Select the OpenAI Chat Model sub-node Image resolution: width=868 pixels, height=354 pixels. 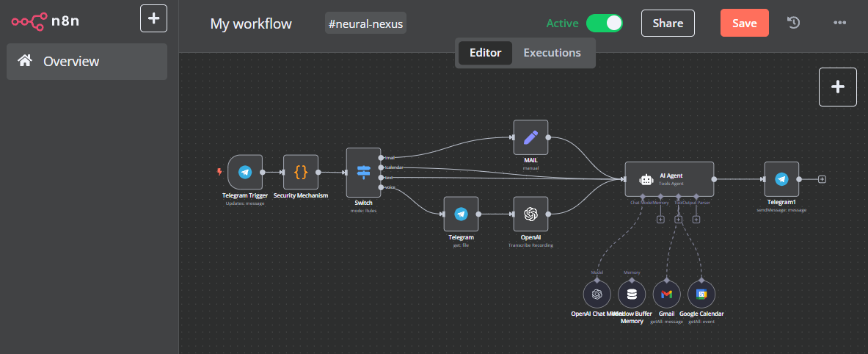[x=597, y=295]
